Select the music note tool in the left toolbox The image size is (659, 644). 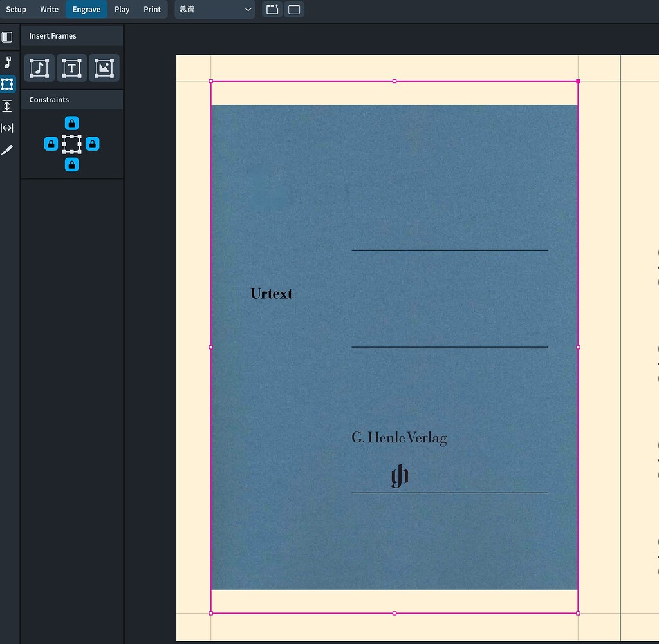(8, 62)
